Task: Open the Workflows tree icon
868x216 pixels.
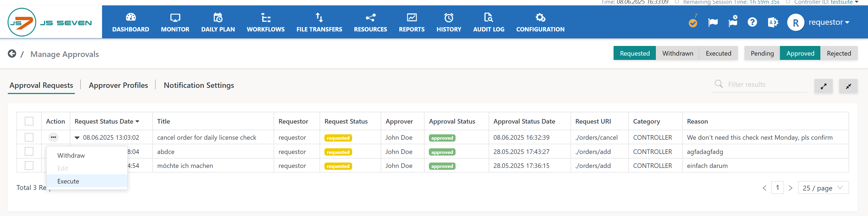Action: tap(265, 17)
